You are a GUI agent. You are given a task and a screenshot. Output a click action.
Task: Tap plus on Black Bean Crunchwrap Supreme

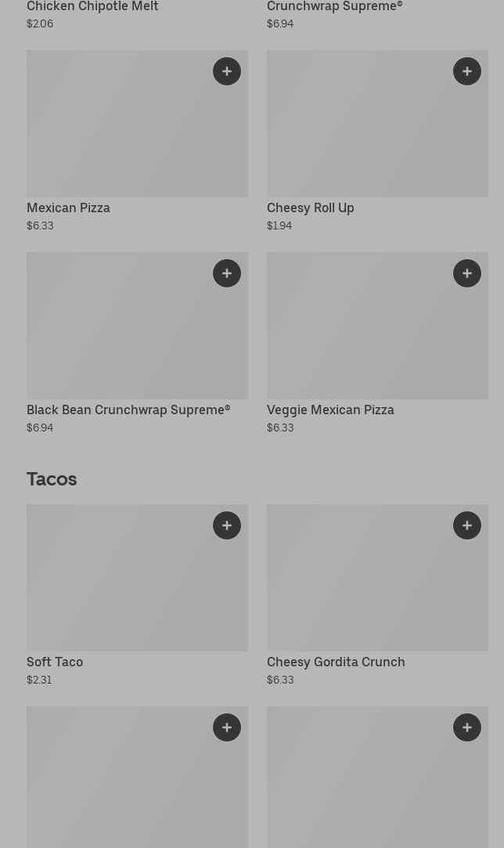(x=227, y=273)
